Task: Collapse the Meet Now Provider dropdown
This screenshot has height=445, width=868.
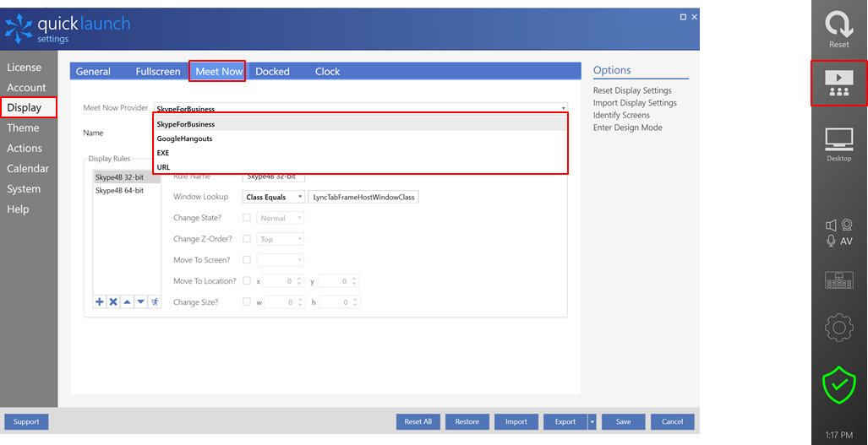Action: [563, 108]
